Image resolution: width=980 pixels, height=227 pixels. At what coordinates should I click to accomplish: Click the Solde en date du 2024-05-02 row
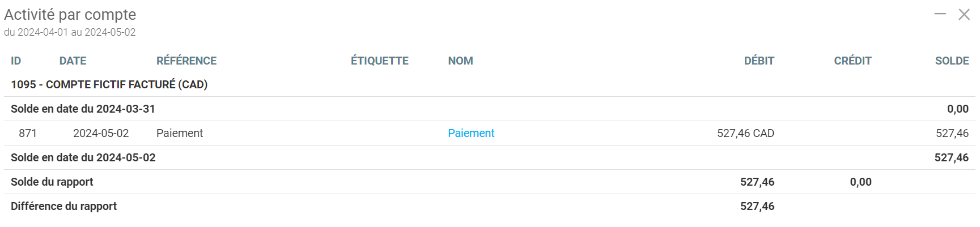83,157
